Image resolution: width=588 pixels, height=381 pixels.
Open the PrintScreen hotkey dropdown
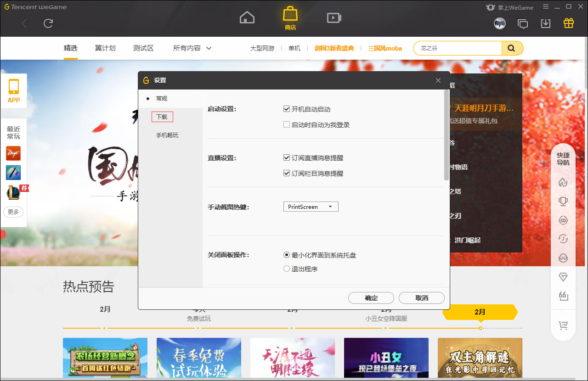(311, 207)
